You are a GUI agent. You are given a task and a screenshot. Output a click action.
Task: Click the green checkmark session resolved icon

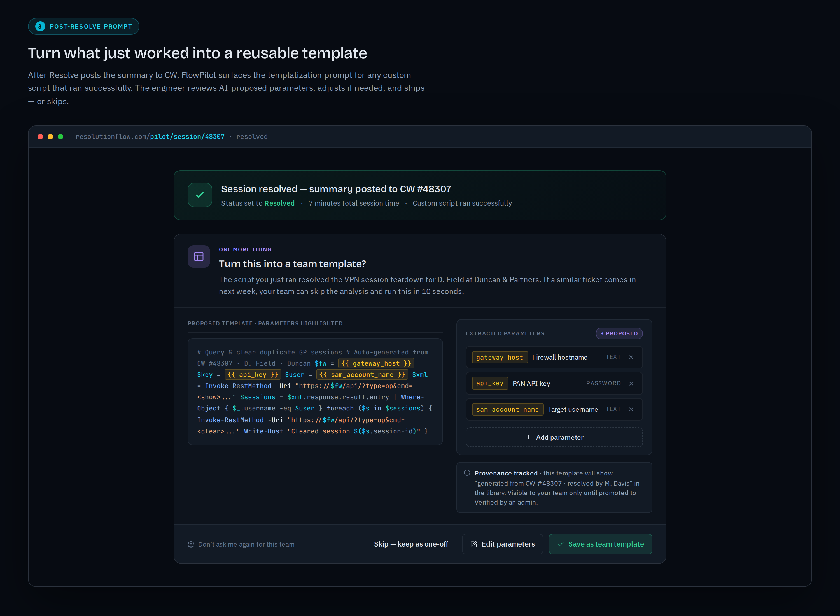(200, 195)
